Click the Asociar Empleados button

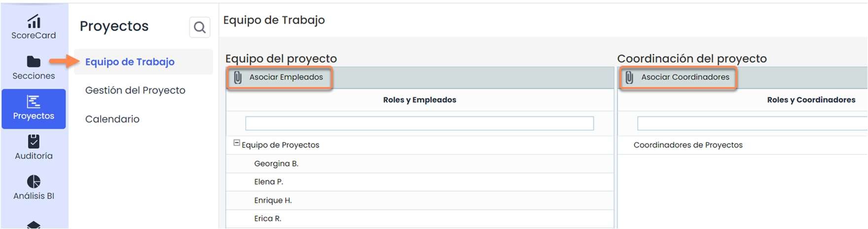pyautogui.click(x=286, y=77)
